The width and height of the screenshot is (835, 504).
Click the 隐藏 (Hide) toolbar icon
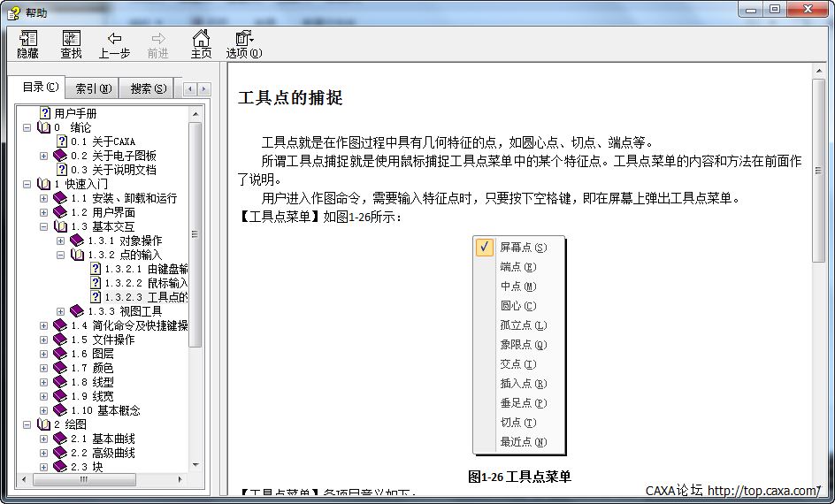point(28,38)
